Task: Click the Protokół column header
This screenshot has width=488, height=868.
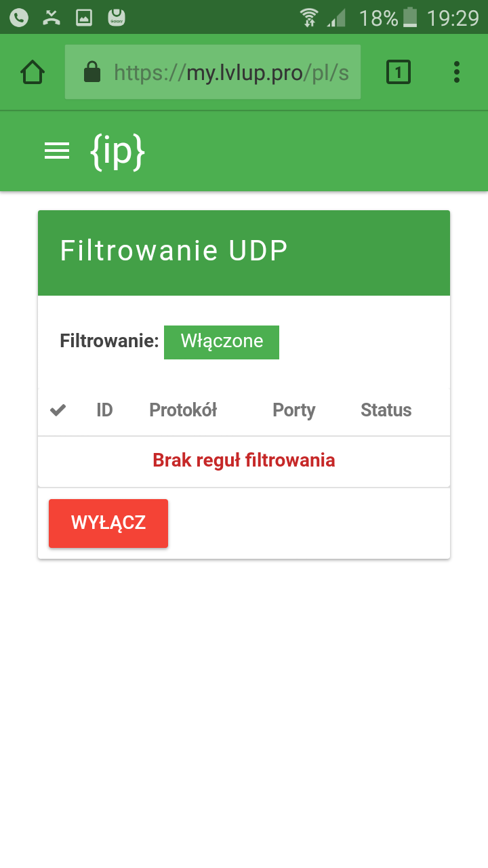Action: coord(183,410)
